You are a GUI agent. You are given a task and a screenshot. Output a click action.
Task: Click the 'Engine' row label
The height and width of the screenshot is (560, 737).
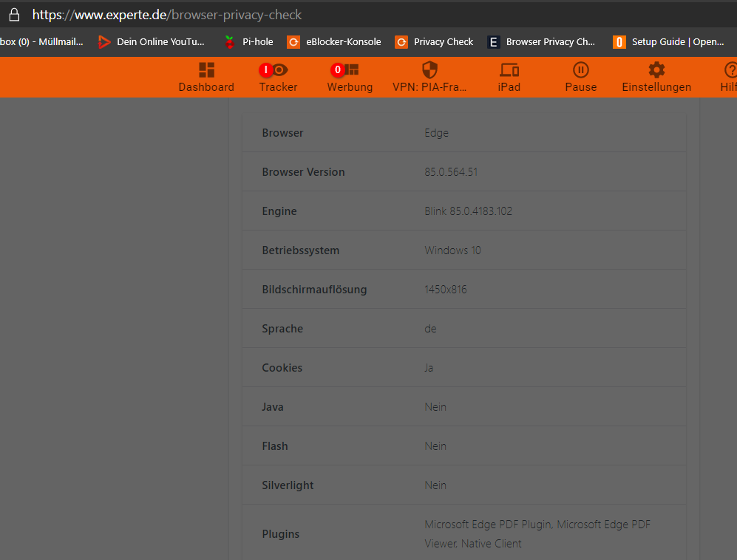279,211
